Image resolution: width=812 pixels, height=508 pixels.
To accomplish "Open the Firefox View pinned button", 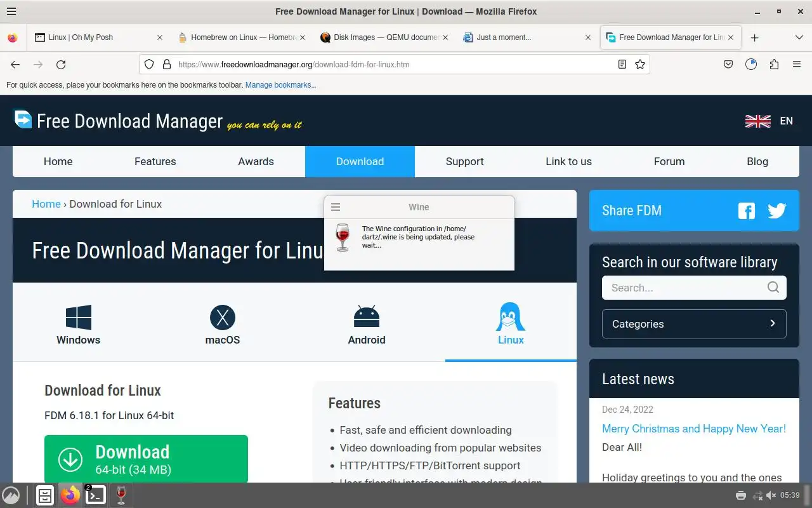I will [12, 37].
